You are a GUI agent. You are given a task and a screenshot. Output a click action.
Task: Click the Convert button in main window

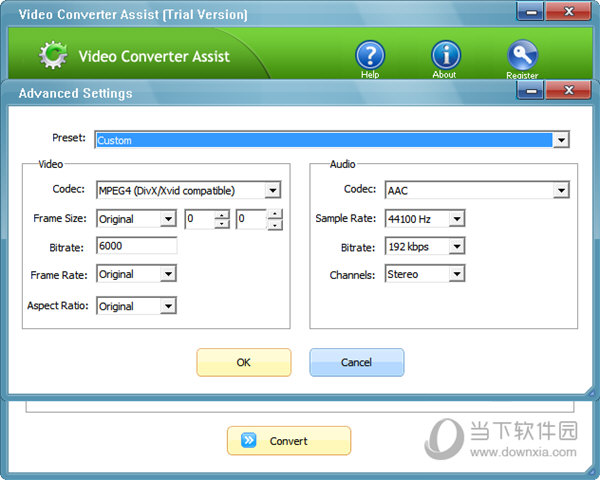(289, 441)
